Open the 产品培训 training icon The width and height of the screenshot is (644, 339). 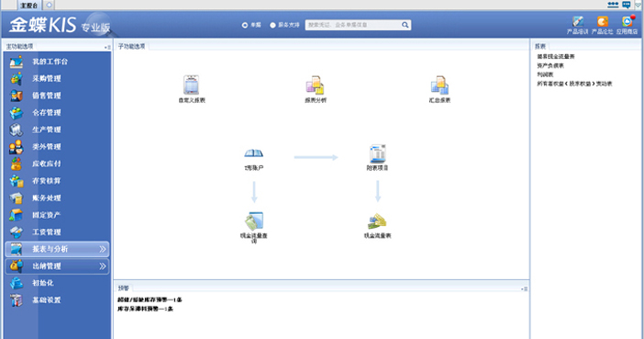point(578,21)
